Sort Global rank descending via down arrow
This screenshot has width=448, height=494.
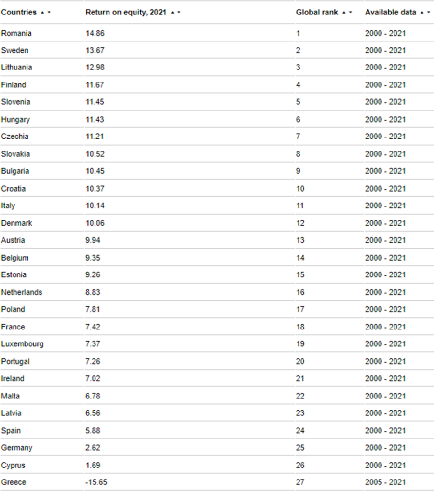click(350, 13)
